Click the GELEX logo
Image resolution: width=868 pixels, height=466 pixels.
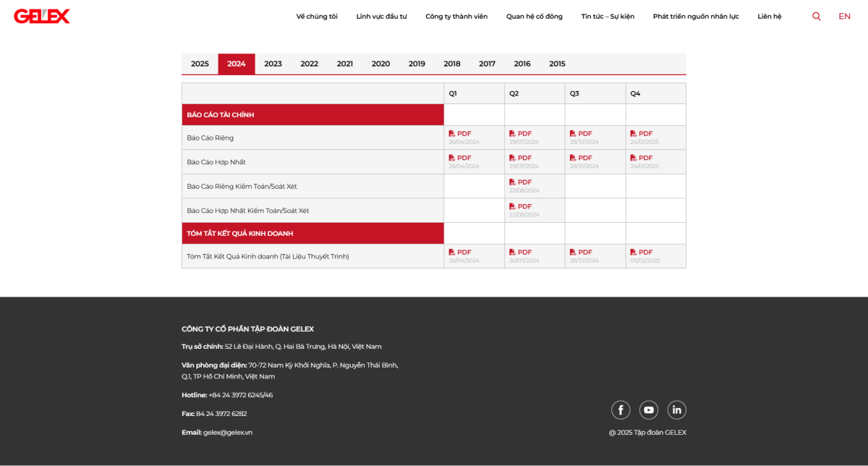[42, 16]
